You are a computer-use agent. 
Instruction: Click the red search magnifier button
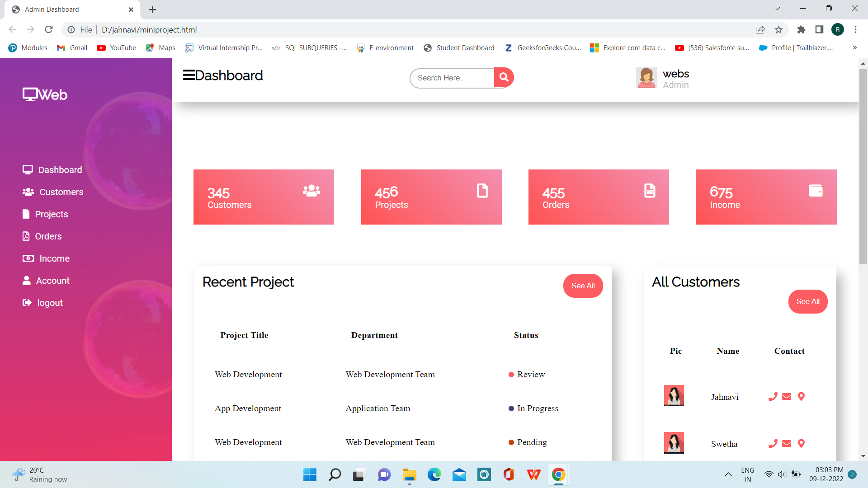(x=504, y=78)
